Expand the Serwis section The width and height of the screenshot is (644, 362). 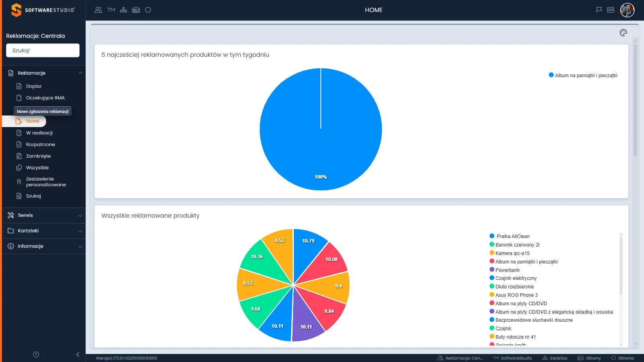coord(44,215)
